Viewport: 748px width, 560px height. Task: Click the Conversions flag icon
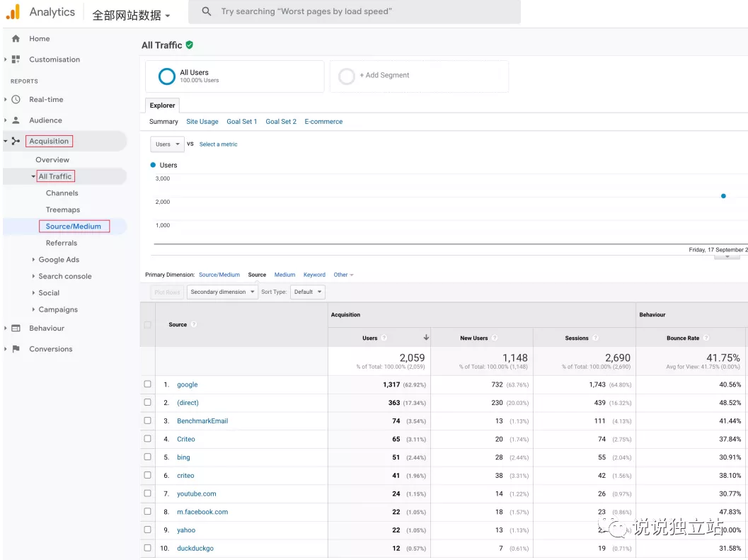click(16, 349)
